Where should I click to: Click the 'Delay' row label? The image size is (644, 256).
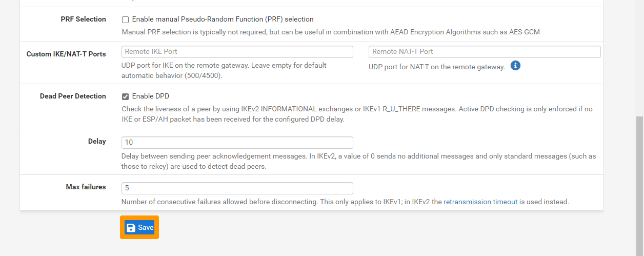click(97, 142)
